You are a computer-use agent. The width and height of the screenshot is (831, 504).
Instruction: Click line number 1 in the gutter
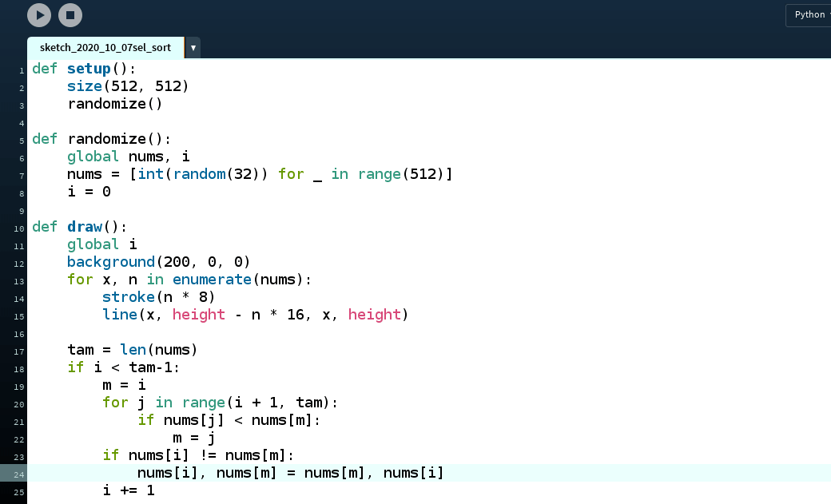coord(22,70)
